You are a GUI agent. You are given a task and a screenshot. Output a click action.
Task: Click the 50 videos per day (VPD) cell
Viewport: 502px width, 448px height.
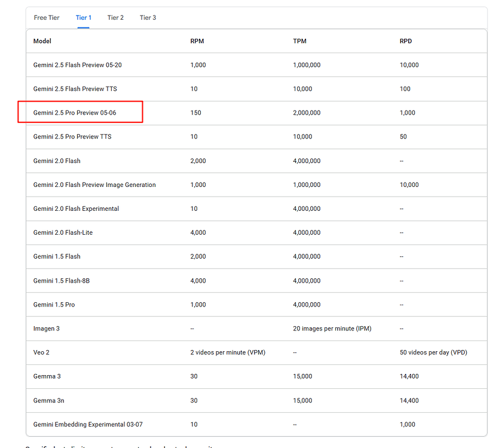click(433, 352)
